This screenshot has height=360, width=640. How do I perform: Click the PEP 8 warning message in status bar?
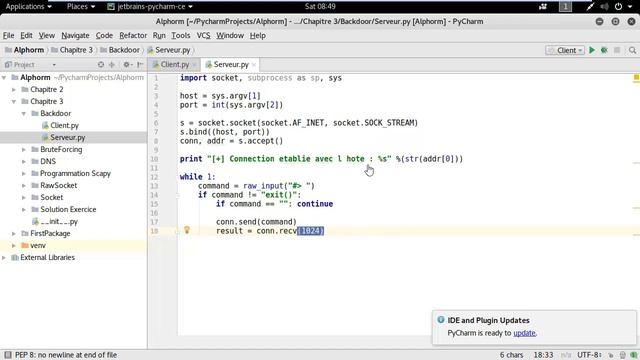[66, 355]
